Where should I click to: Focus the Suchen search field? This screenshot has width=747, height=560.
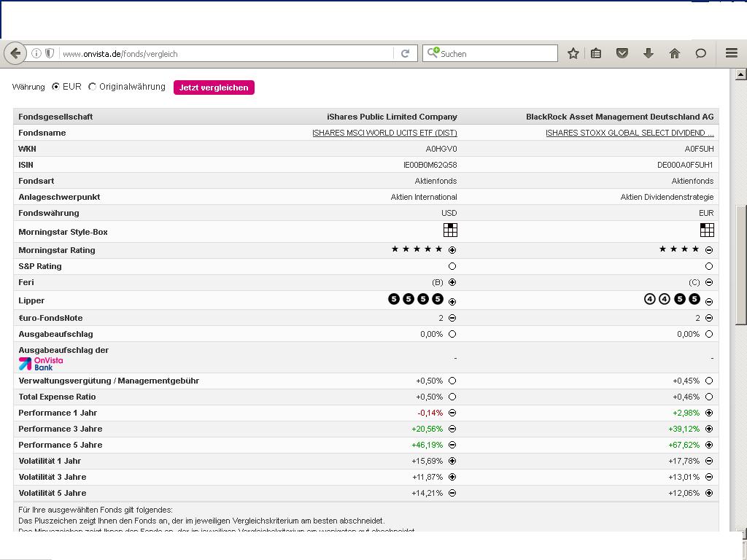(x=496, y=53)
